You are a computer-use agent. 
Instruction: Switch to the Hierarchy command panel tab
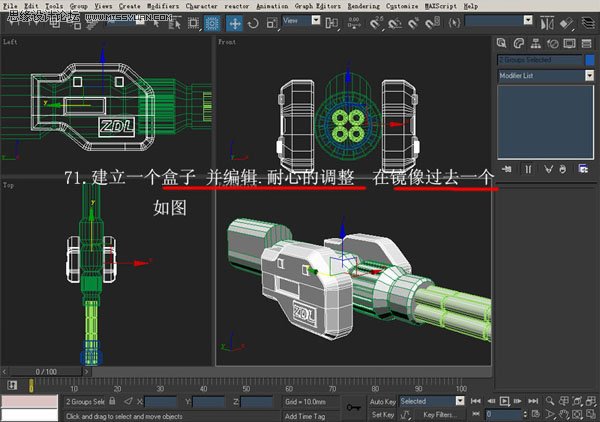click(x=535, y=43)
